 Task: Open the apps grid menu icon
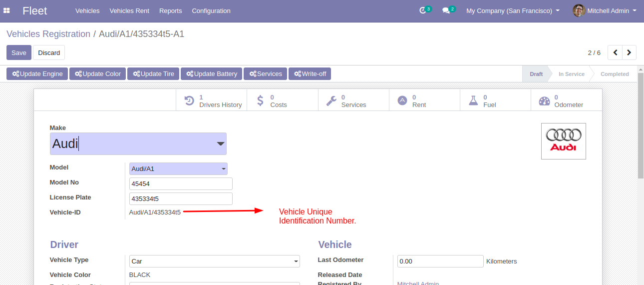[x=7, y=10]
